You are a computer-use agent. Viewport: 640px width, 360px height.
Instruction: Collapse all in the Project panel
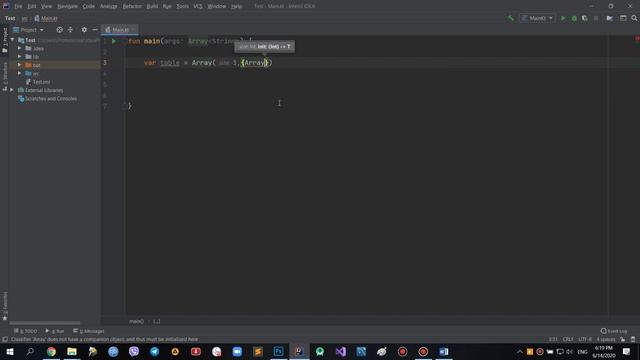[70, 30]
